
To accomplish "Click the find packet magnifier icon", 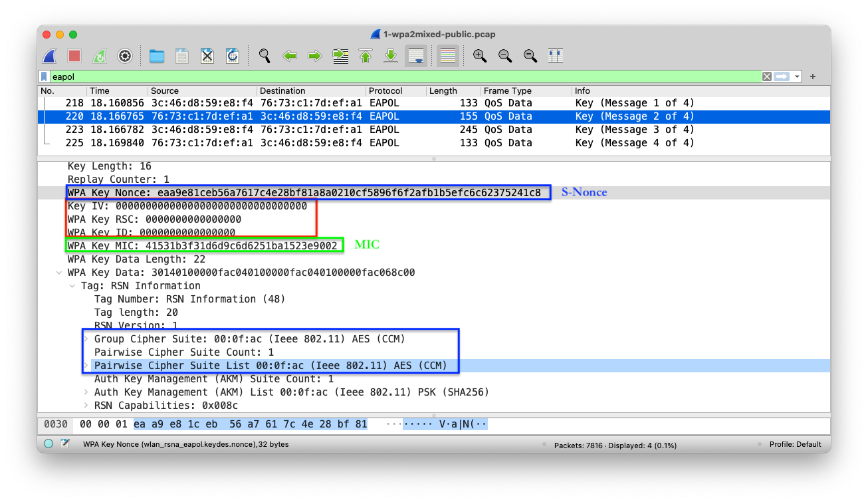I will click(265, 57).
